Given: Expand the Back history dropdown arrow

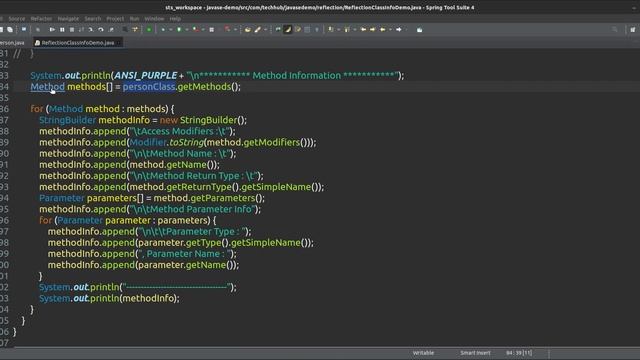Looking at the screenshot, I should tap(390, 29).
